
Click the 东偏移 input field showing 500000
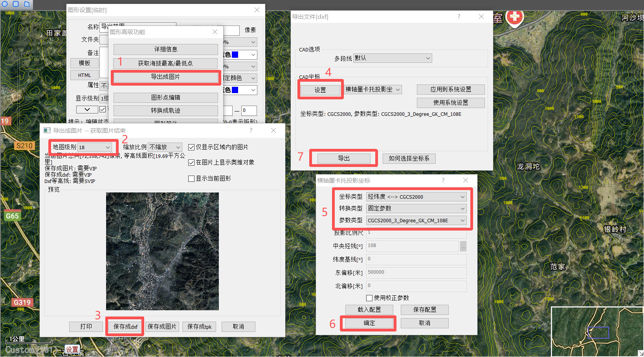tap(416, 273)
